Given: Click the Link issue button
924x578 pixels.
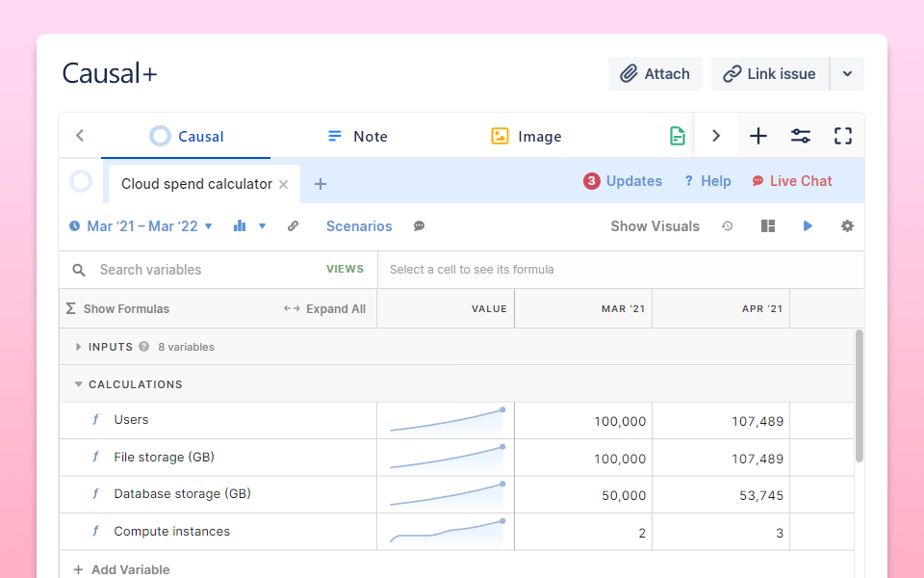Looking at the screenshot, I should tap(769, 74).
